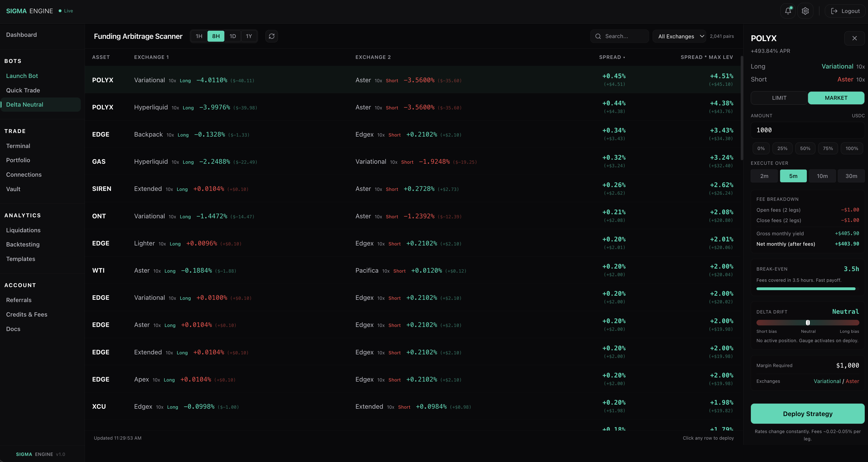Open the Vault page
868x462 pixels.
pyautogui.click(x=13, y=189)
